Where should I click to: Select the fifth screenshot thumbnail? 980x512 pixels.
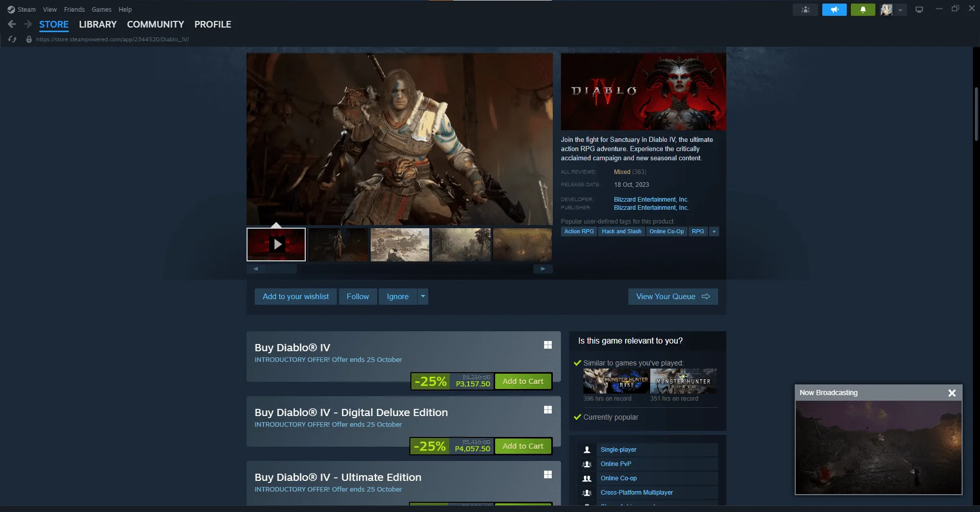coord(522,245)
